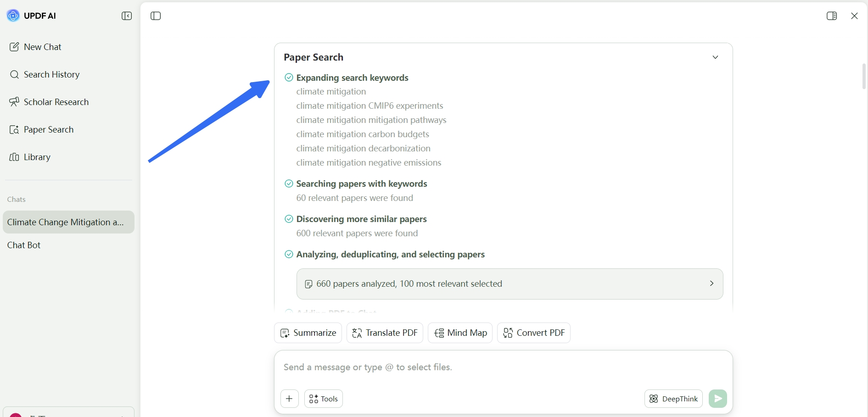Screen dimensions: 868x417
Task: Open Scholar Research in the sidebar
Action: [x=49, y=102]
